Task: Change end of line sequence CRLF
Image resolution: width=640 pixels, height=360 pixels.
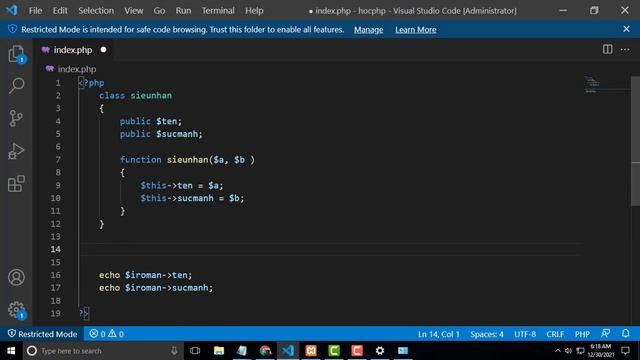Action: click(555, 334)
